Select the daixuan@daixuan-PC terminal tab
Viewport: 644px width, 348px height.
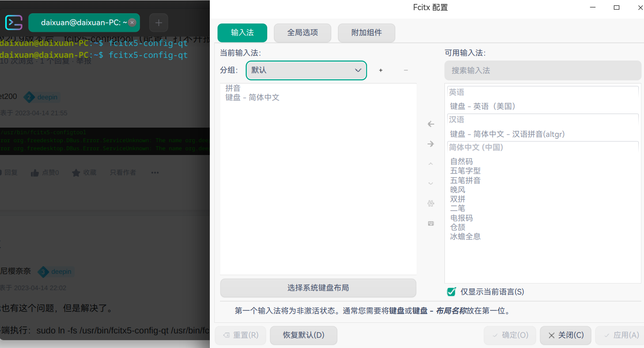click(x=84, y=23)
